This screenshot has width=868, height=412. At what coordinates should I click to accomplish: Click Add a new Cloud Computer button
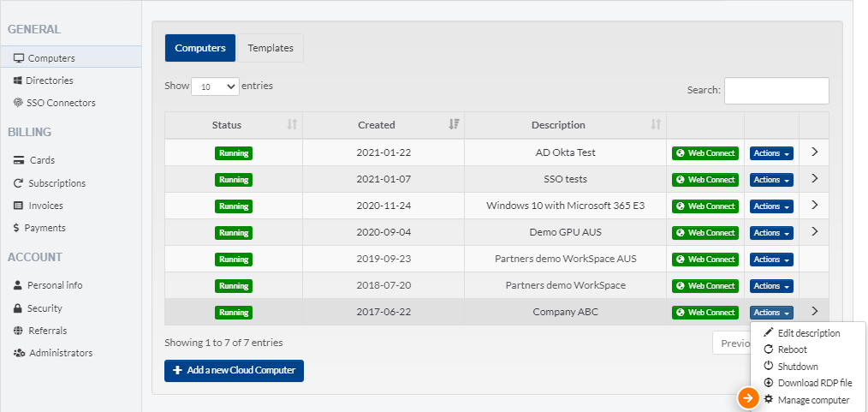pos(235,371)
